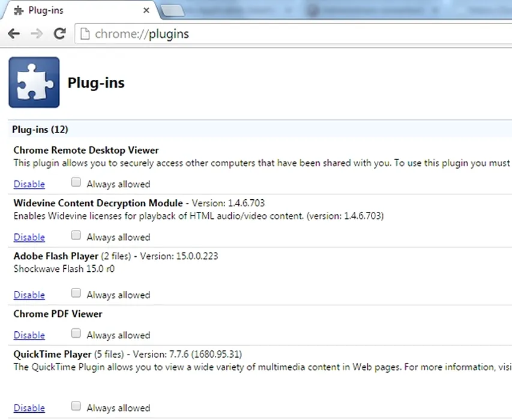Image resolution: width=512 pixels, height=420 pixels.
Task: Disable Chrome PDF Viewer plugin
Action: tap(29, 335)
